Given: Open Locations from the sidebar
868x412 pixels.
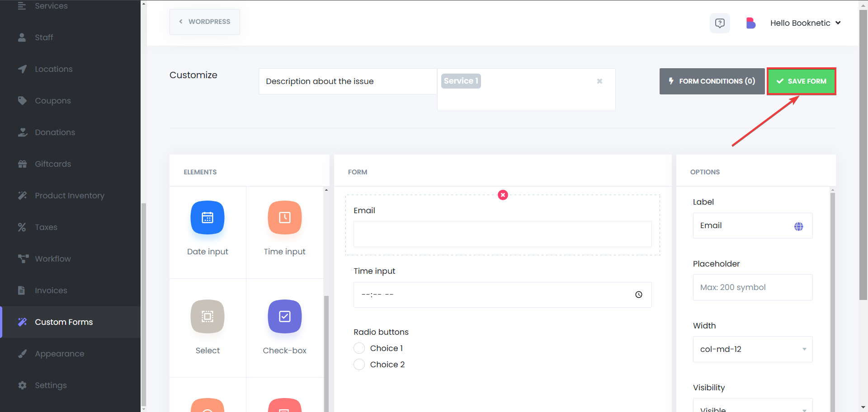Looking at the screenshot, I should [70, 69].
